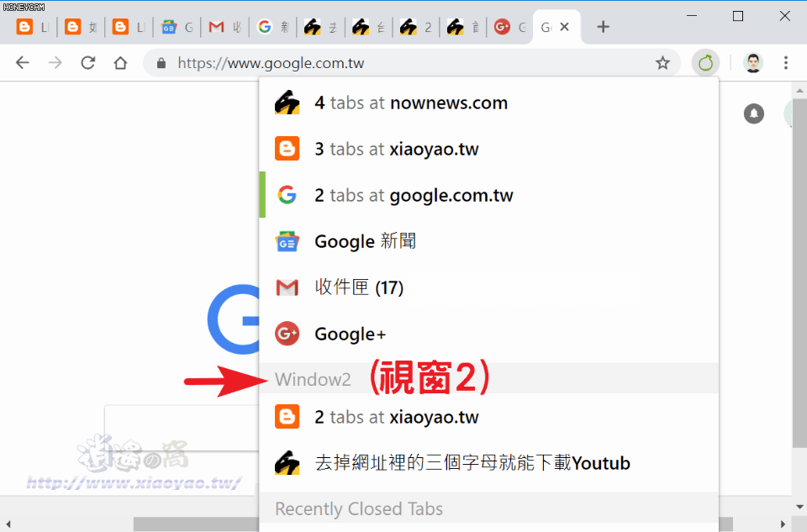
Task: Switch to the Google search tab with G icon
Action: [x=272, y=27]
